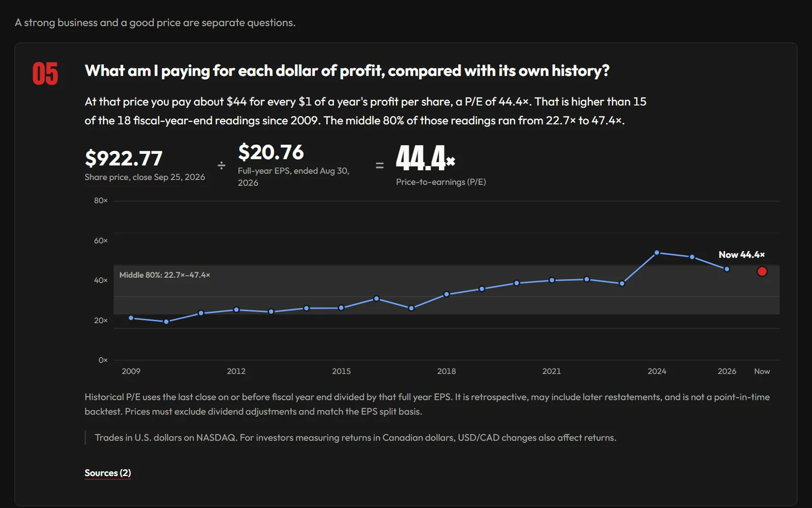
Task: Click the 0× y-axis label
Action: 103,360
